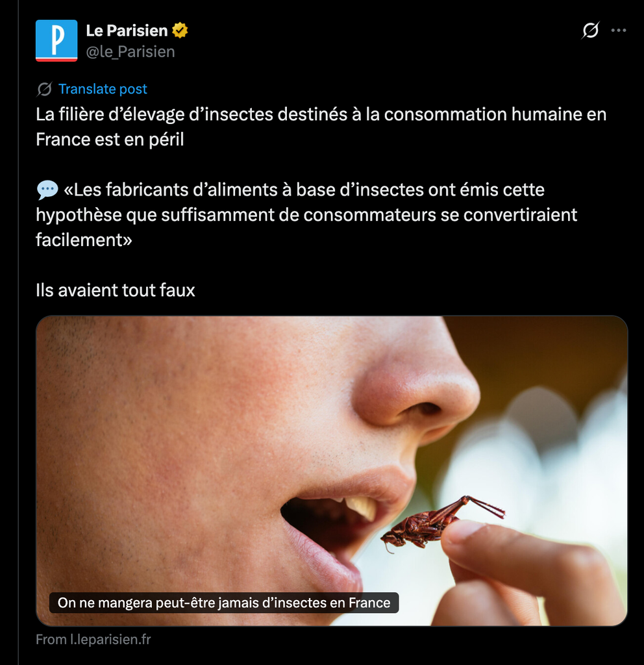Open the Le Parisien profile avatar
This screenshot has width=644, height=665.
tap(56, 41)
